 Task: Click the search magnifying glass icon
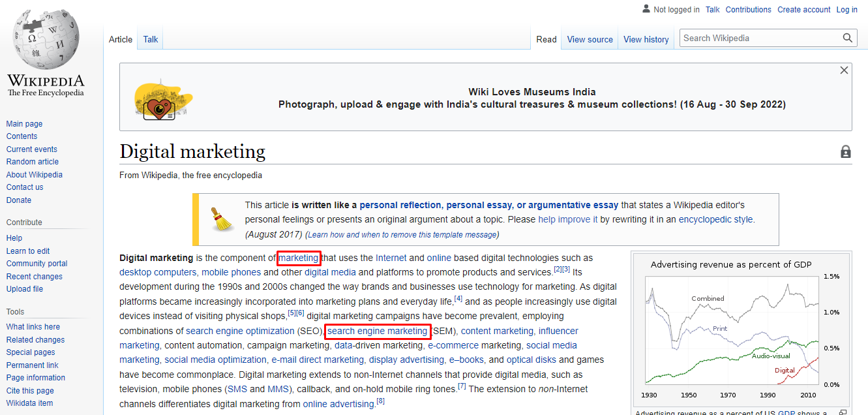[847, 38]
